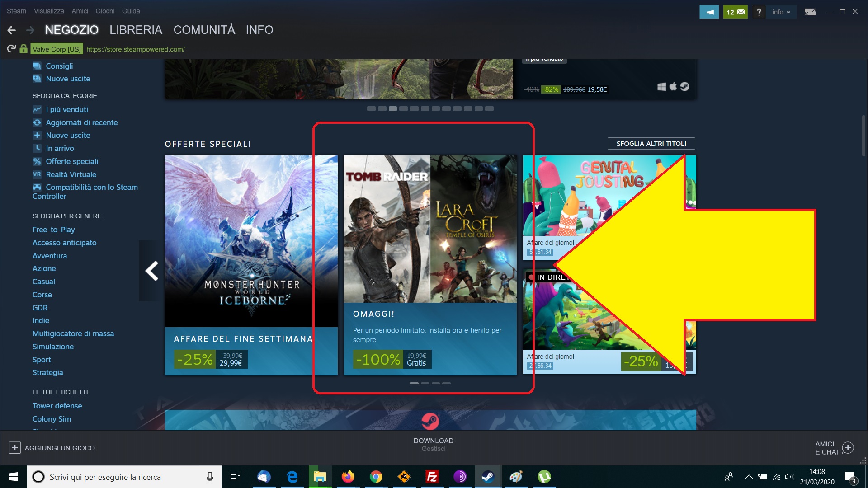The height and width of the screenshot is (488, 868).
Task: Browse the Corse genre
Action: (42, 295)
